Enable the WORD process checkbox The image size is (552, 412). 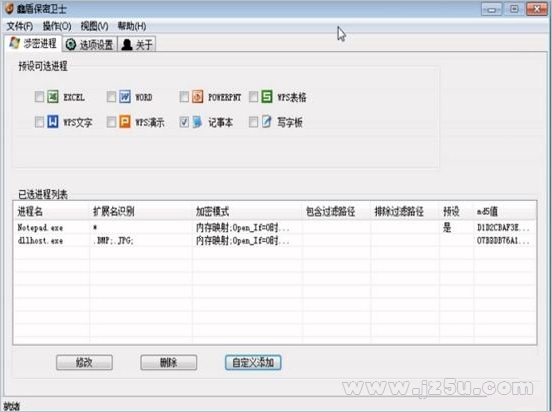tap(111, 96)
